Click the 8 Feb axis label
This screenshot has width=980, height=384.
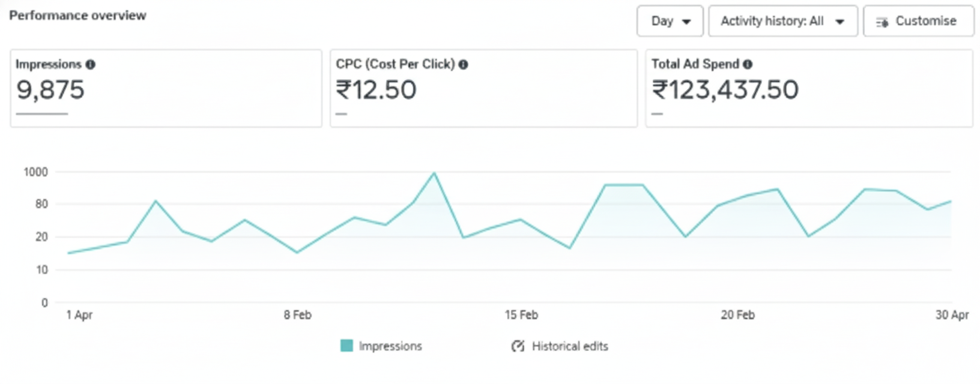298,315
